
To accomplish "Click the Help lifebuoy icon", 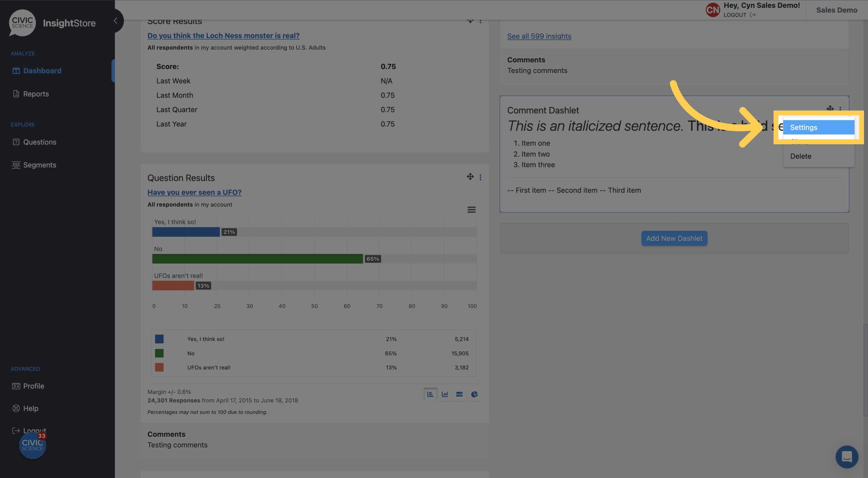I will 16,408.
